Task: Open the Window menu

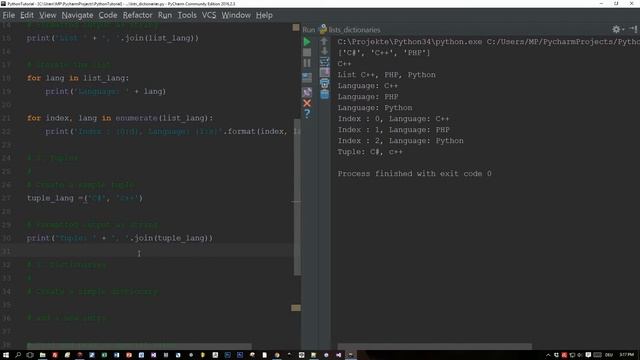Action: click(236, 15)
